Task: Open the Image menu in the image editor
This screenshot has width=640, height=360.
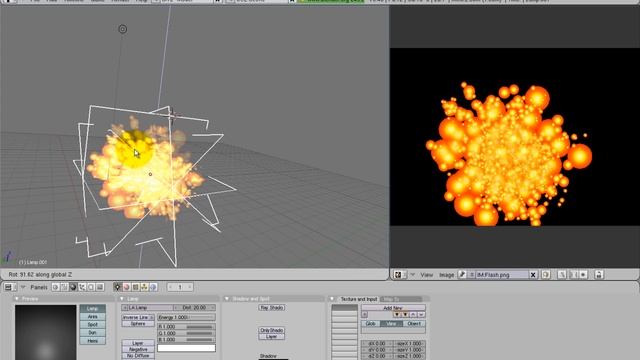Action: point(447,275)
